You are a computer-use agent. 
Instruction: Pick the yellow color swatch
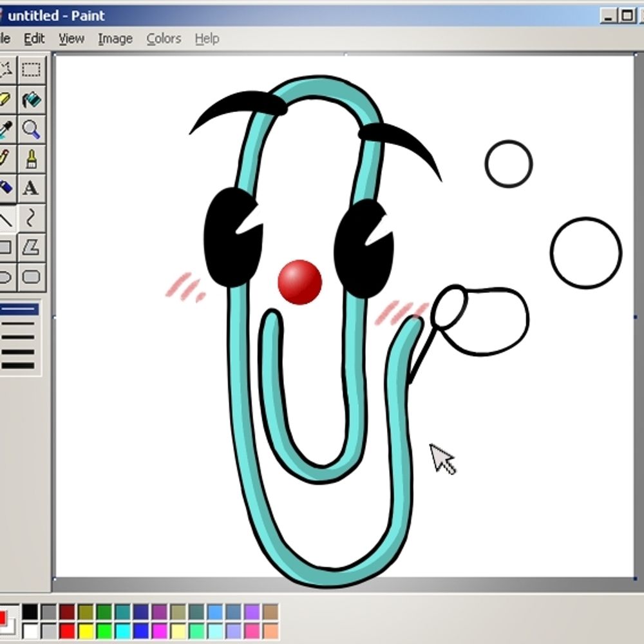pos(86,631)
